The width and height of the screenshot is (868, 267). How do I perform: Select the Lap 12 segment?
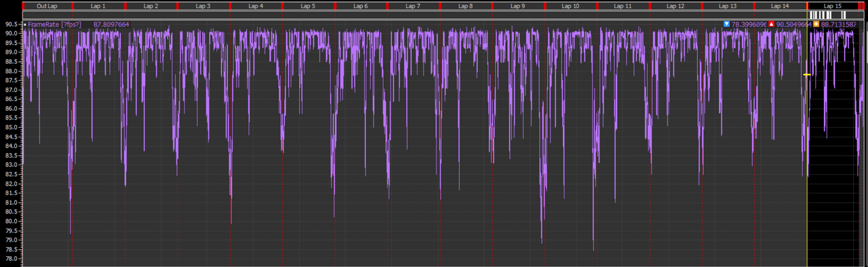(x=675, y=5)
